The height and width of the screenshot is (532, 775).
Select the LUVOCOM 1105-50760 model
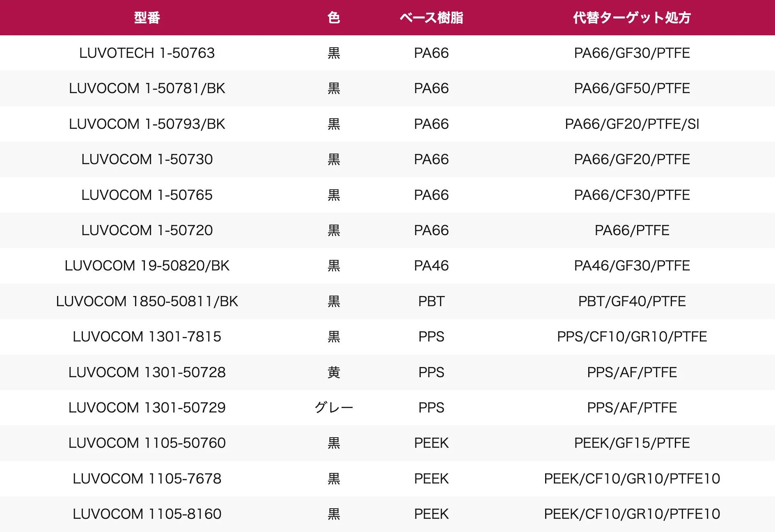pyautogui.click(x=147, y=443)
